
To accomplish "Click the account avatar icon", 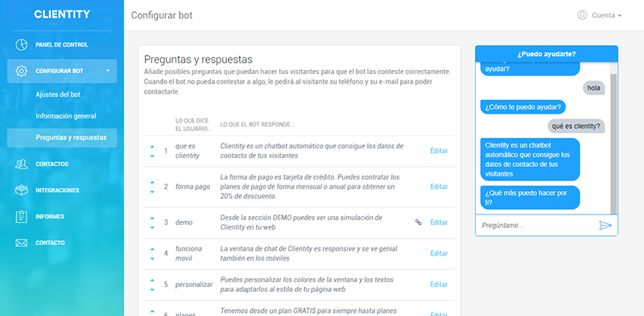I will tap(582, 15).
